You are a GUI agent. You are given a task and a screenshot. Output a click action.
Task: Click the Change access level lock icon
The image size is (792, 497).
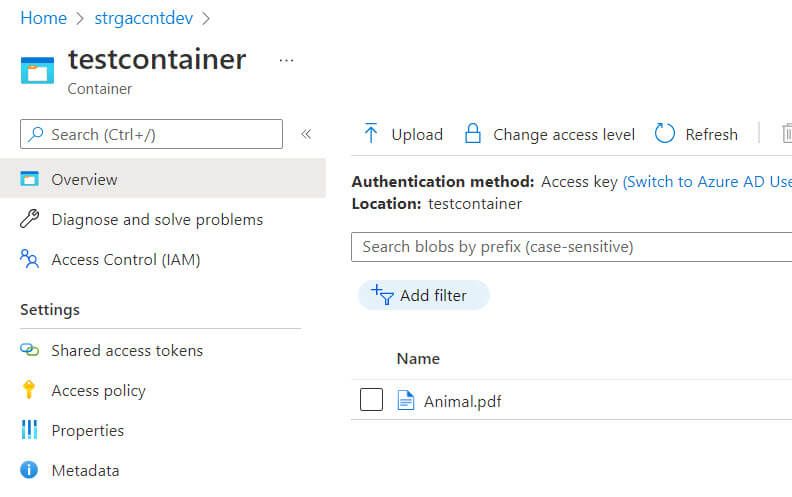pos(473,134)
